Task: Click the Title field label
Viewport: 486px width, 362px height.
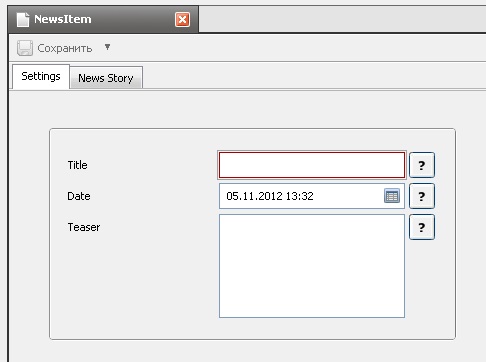Action: [x=77, y=165]
